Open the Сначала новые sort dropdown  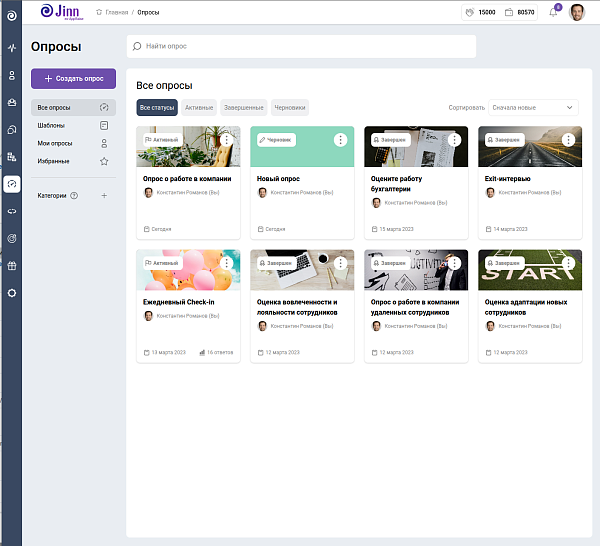[x=533, y=108]
